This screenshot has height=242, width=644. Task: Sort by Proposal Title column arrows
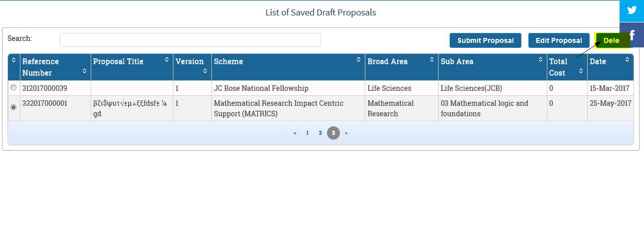click(x=166, y=60)
